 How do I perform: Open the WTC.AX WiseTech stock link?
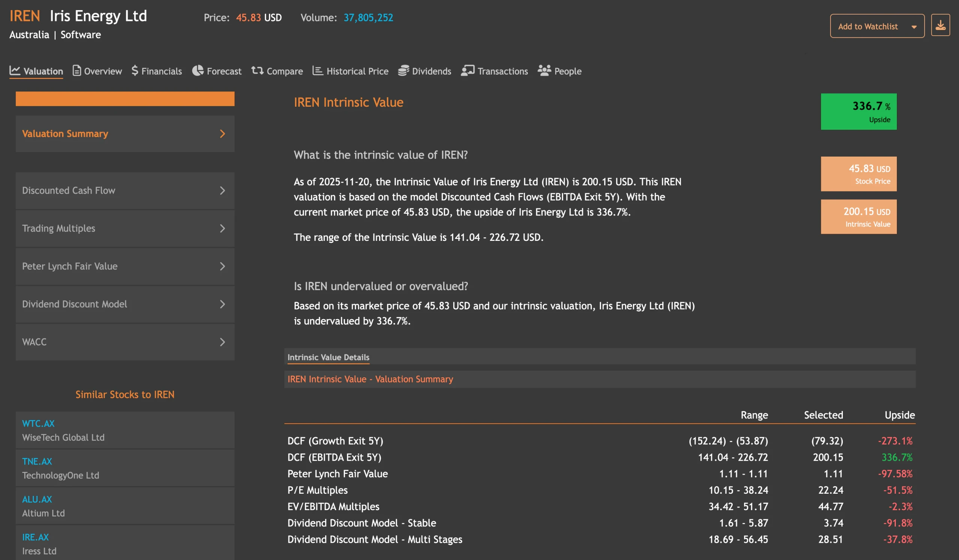(38, 423)
